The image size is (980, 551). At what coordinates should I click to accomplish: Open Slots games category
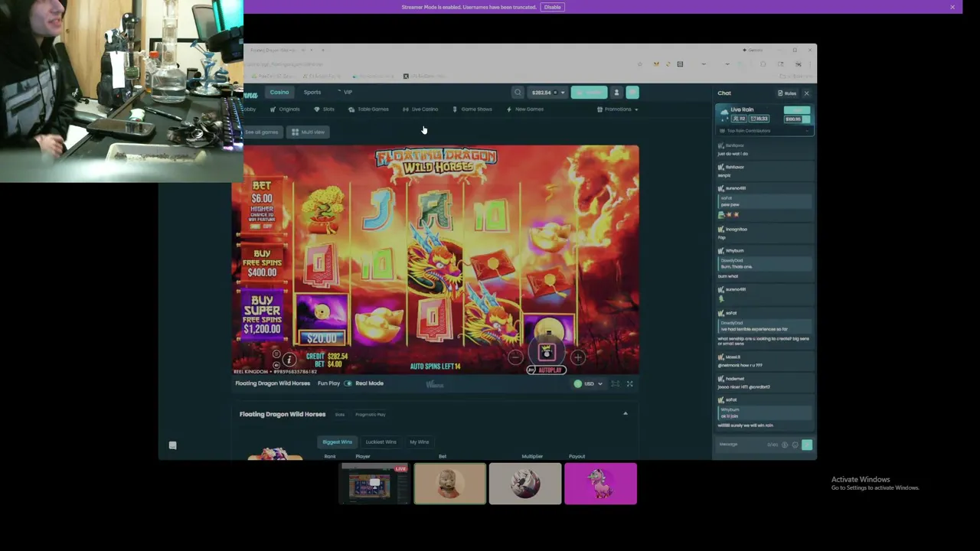(325, 109)
